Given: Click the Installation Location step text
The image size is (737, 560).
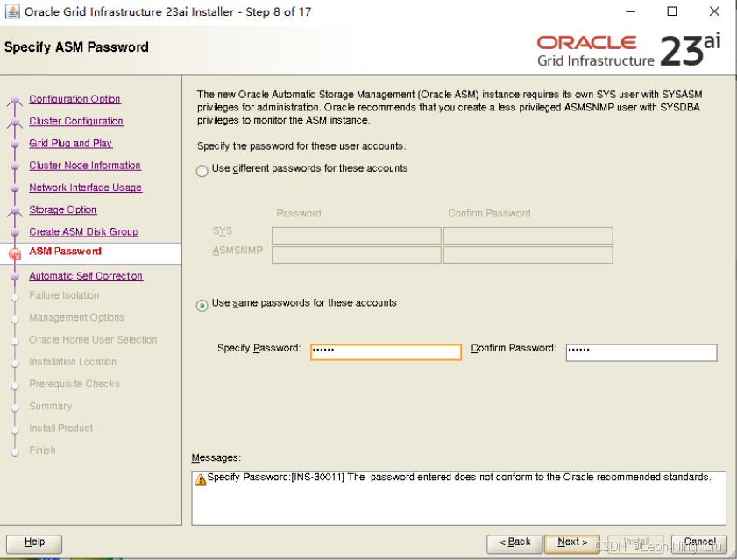Looking at the screenshot, I should tap(73, 362).
